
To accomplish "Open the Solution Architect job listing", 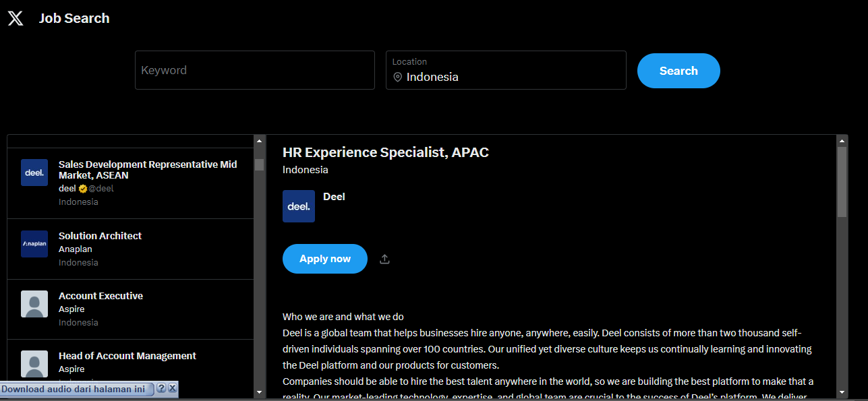I will (x=100, y=236).
